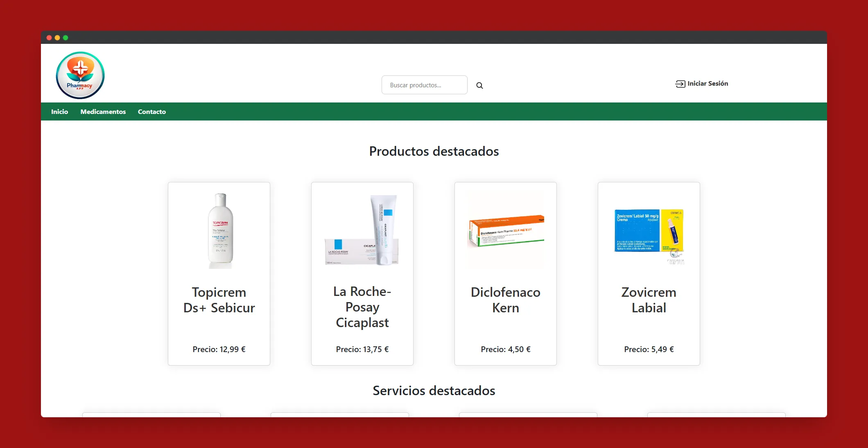
Task: Focus the Buscar productos search field
Action: pos(424,85)
